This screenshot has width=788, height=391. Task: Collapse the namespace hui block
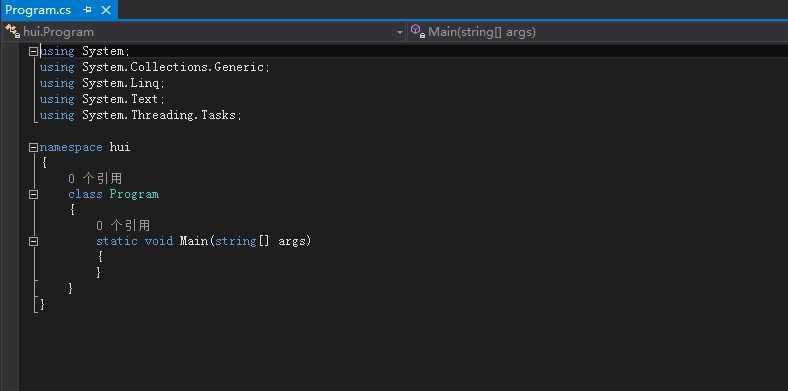point(34,147)
